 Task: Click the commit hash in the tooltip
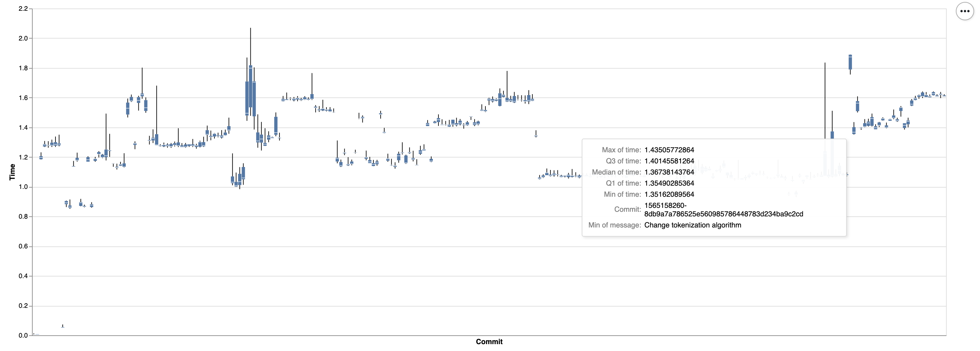tap(723, 210)
